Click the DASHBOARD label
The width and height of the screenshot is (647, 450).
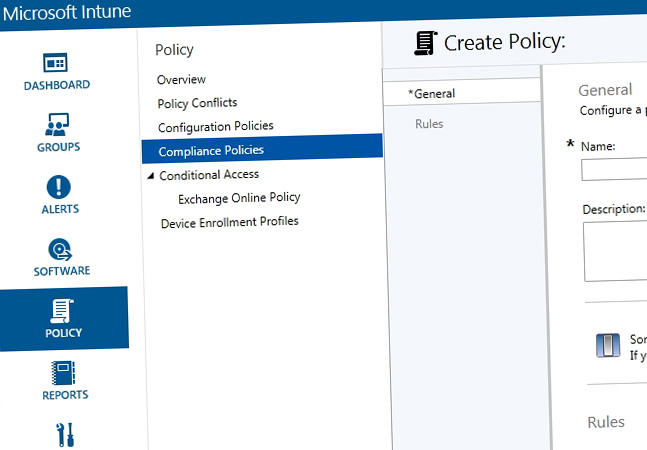coord(57,85)
